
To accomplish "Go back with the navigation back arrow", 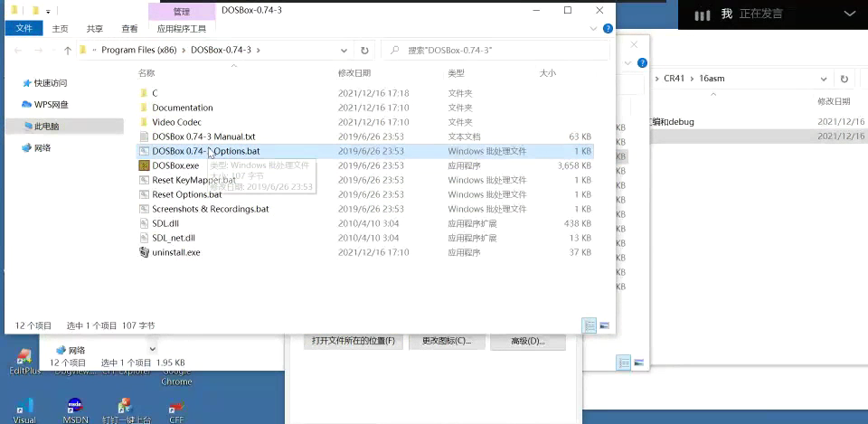I will coord(18,51).
